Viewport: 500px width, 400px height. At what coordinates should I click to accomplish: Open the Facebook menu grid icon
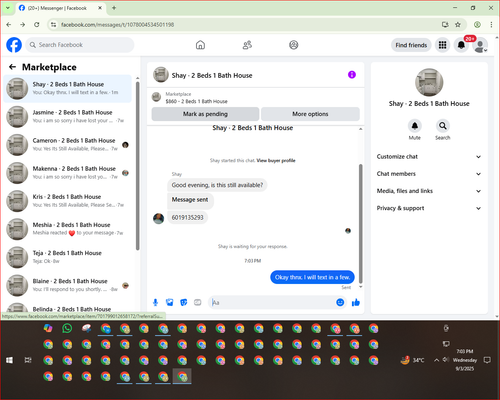tap(442, 45)
